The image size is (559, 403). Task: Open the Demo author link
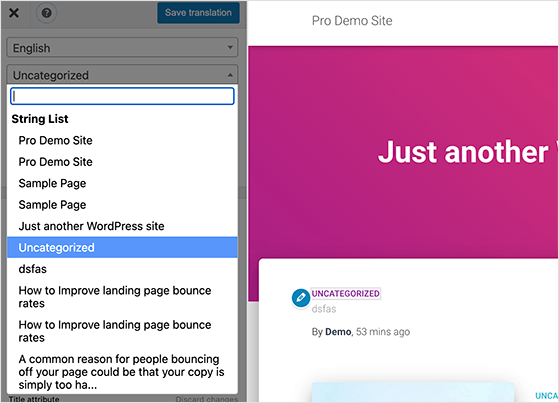click(338, 332)
